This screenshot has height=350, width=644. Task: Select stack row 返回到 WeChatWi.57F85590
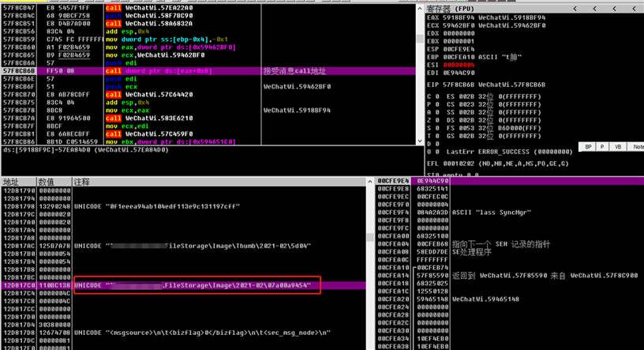point(545,276)
